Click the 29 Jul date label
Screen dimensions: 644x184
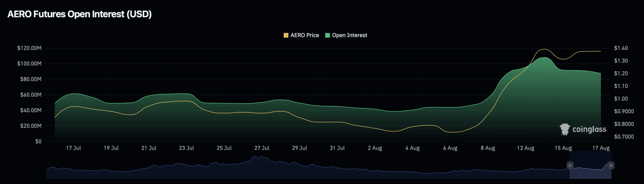click(300, 148)
